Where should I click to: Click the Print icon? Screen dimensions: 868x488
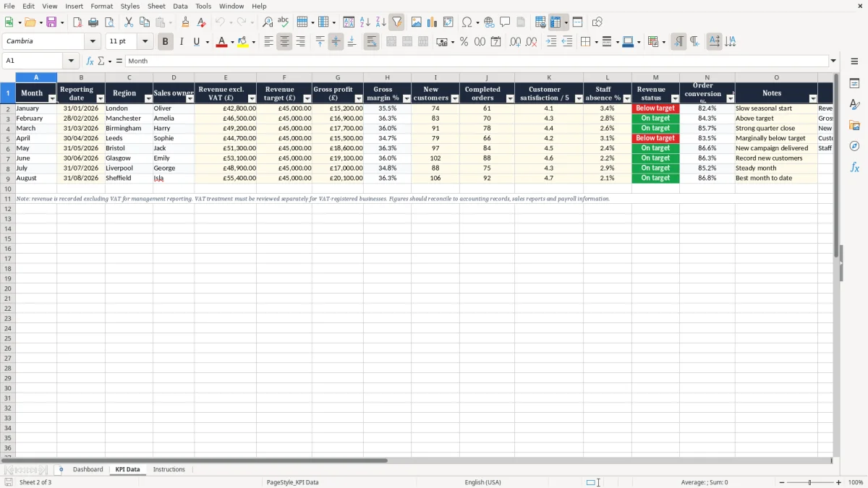pos(93,22)
